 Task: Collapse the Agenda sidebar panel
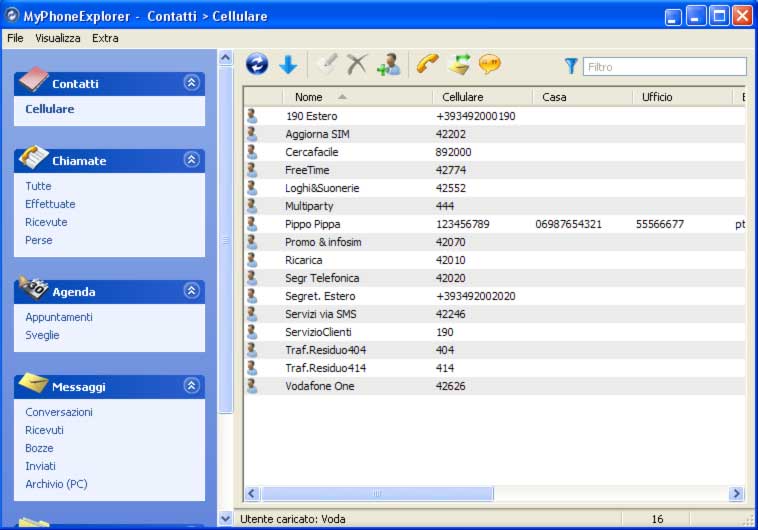coord(191,291)
